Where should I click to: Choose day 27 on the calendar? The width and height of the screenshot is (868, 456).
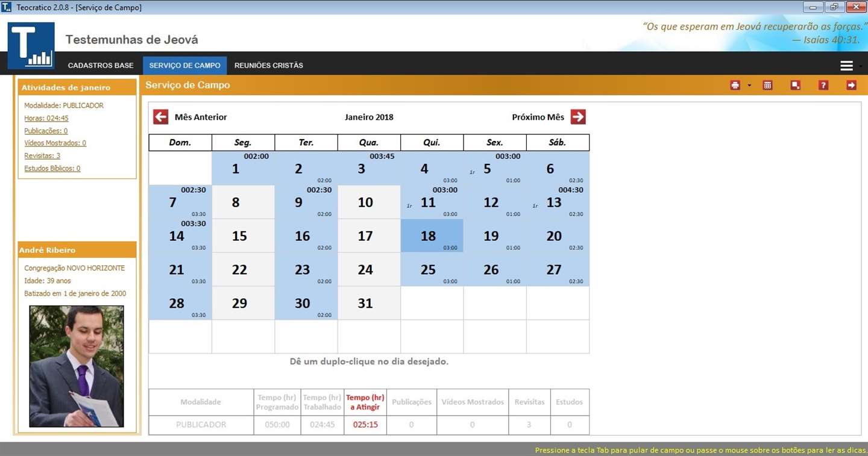click(558, 269)
